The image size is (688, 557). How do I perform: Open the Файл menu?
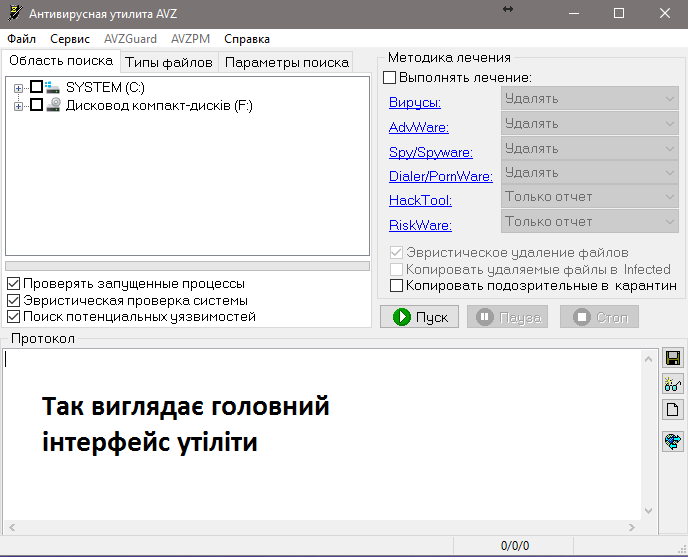(21, 39)
